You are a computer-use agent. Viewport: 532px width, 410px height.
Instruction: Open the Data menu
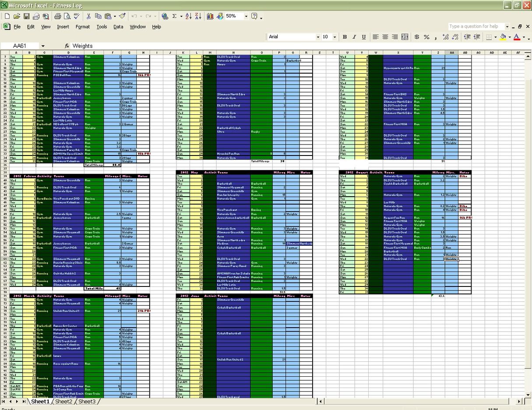click(x=118, y=27)
